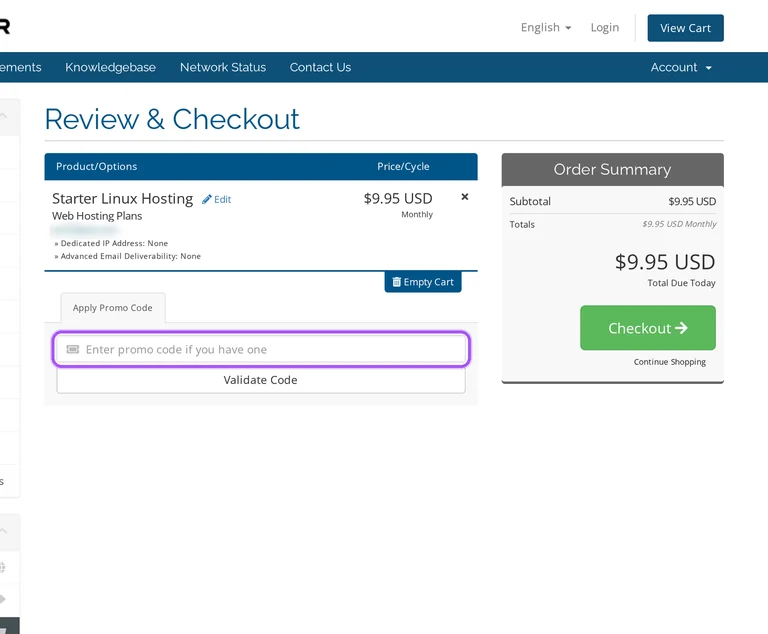This screenshot has height=634, width=768.
Task: Click the Review & Checkout heading
Action: point(172,119)
